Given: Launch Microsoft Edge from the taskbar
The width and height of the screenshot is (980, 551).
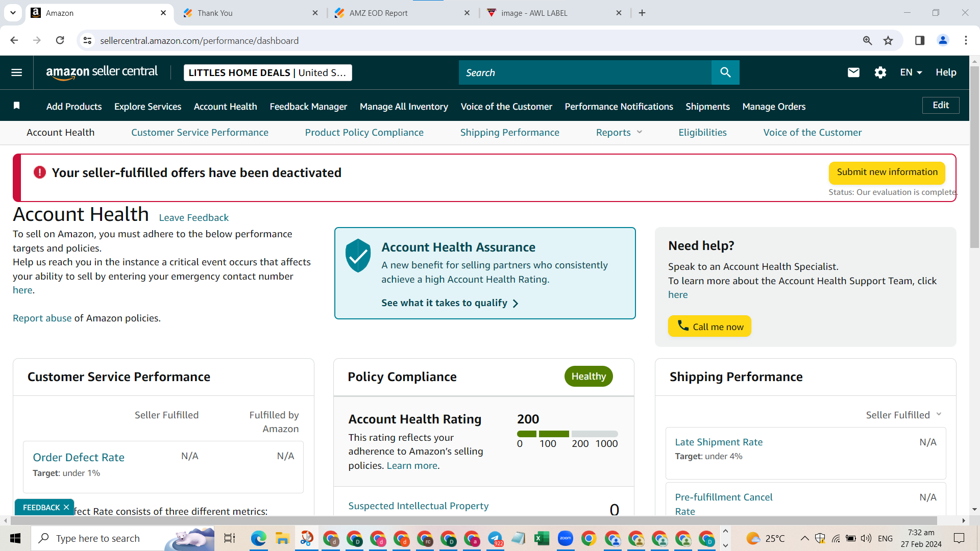Looking at the screenshot, I should coord(259,538).
